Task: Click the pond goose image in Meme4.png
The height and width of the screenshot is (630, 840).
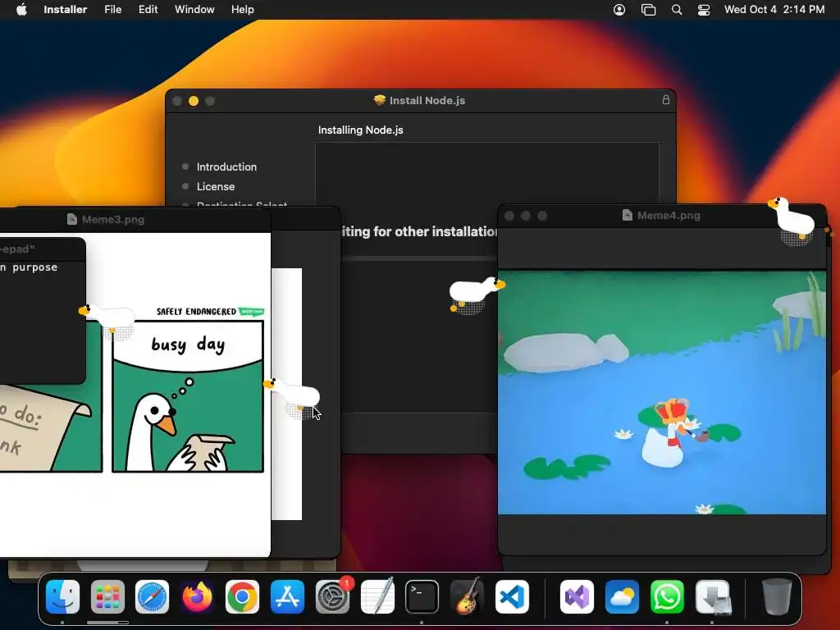Action: click(x=662, y=393)
